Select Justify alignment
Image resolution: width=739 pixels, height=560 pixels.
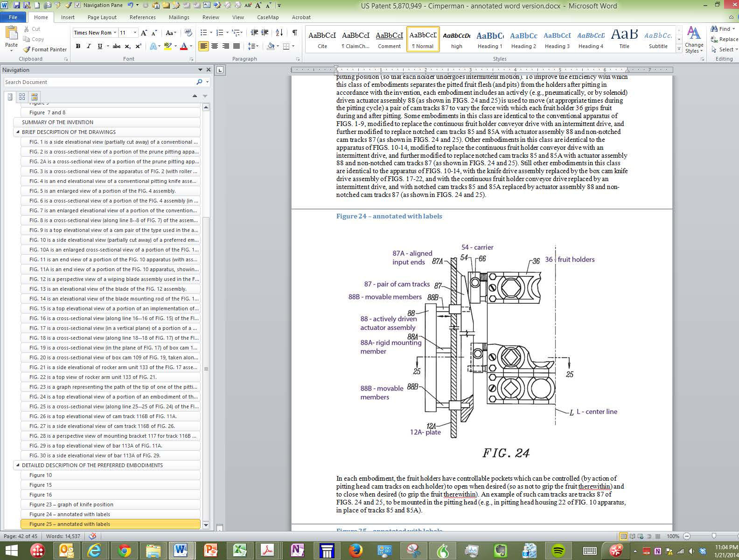pyautogui.click(x=237, y=46)
